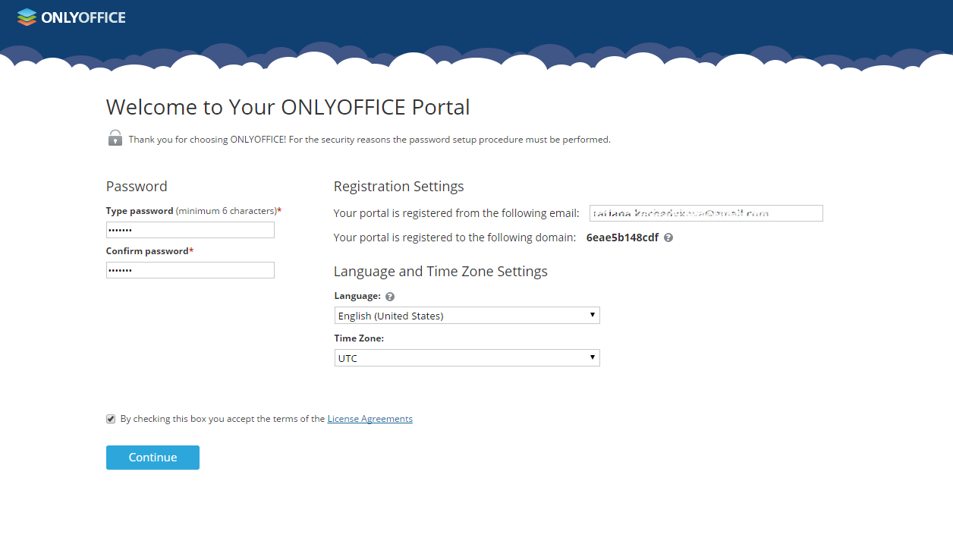Open the Language help question-mark icon
The image size is (953, 560).
tap(390, 297)
